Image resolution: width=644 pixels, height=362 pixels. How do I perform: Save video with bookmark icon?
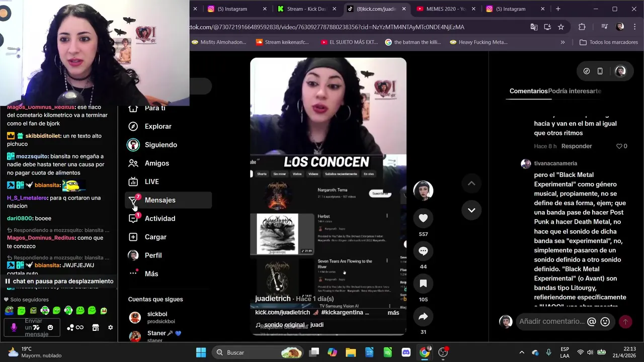tap(423, 284)
